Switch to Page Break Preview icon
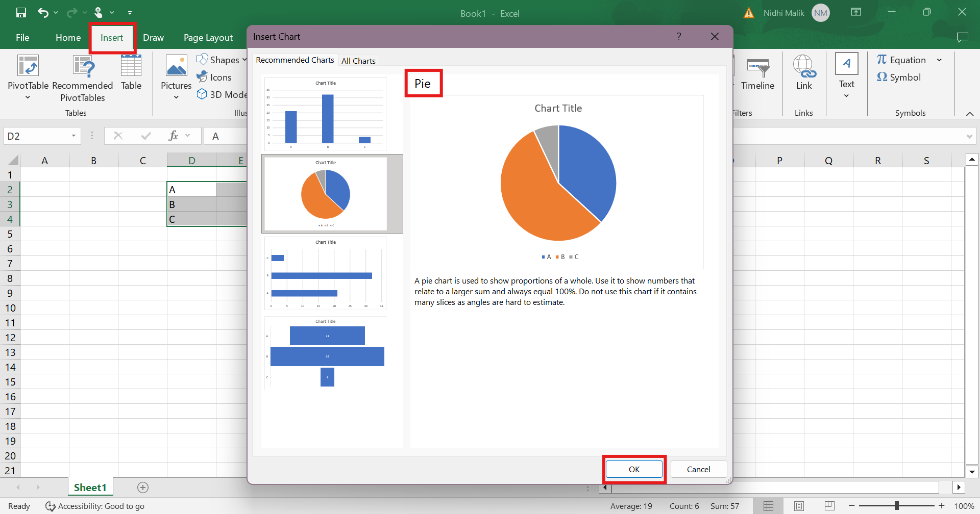This screenshot has height=514, width=980. point(829,506)
